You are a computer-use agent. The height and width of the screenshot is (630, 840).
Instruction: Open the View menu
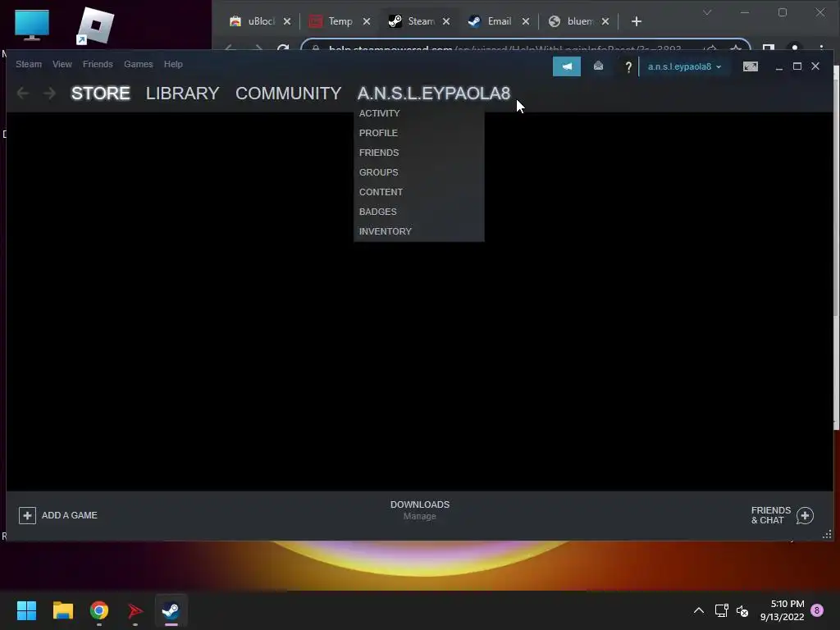pos(62,64)
